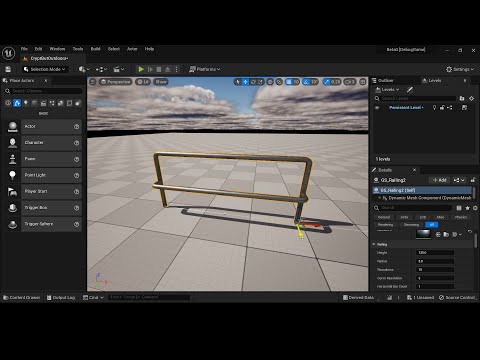Screen dimensions: 480x360
Task: Select Pawn in Place Actors list
Action: click(44, 159)
